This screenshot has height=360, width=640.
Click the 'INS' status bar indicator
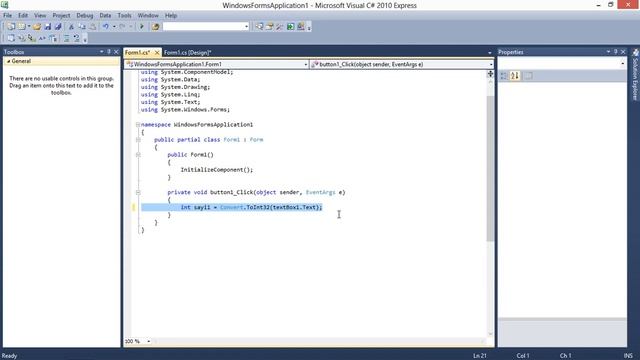pyautogui.click(x=628, y=356)
